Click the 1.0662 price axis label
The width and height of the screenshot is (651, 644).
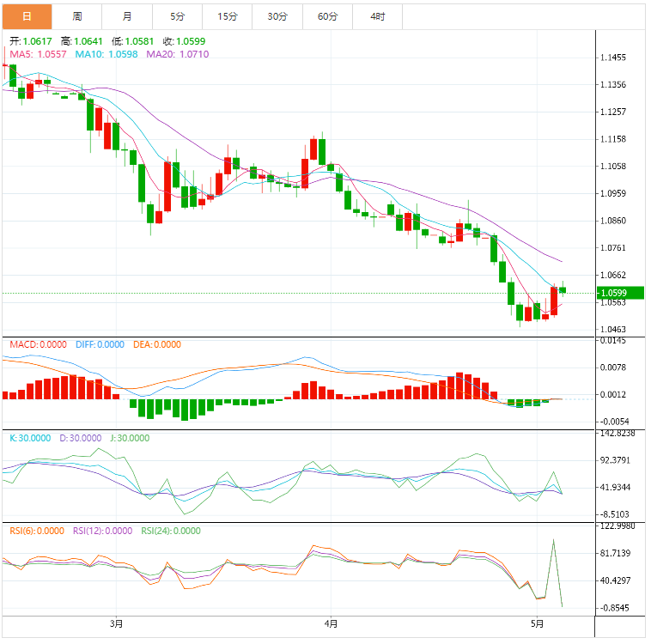pos(613,275)
